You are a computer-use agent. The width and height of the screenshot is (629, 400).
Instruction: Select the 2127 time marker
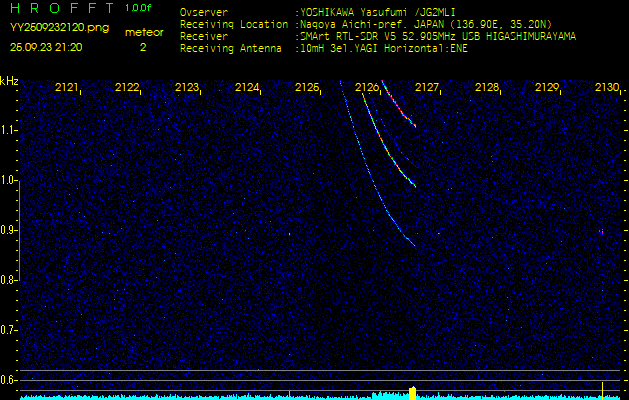pos(427,88)
